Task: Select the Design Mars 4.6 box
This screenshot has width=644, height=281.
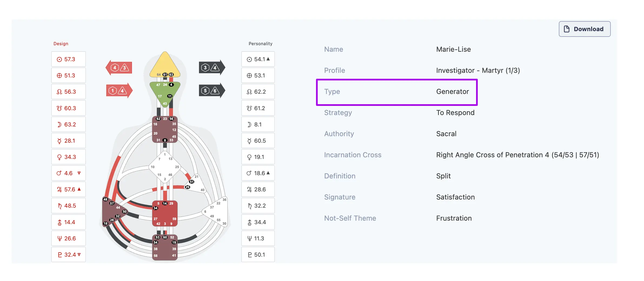Action: click(68, 173)
